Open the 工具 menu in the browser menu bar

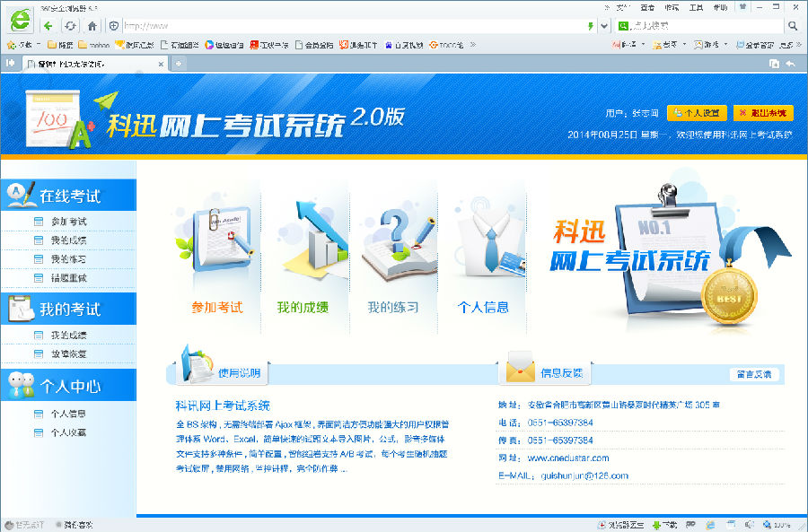pos(696,7)
